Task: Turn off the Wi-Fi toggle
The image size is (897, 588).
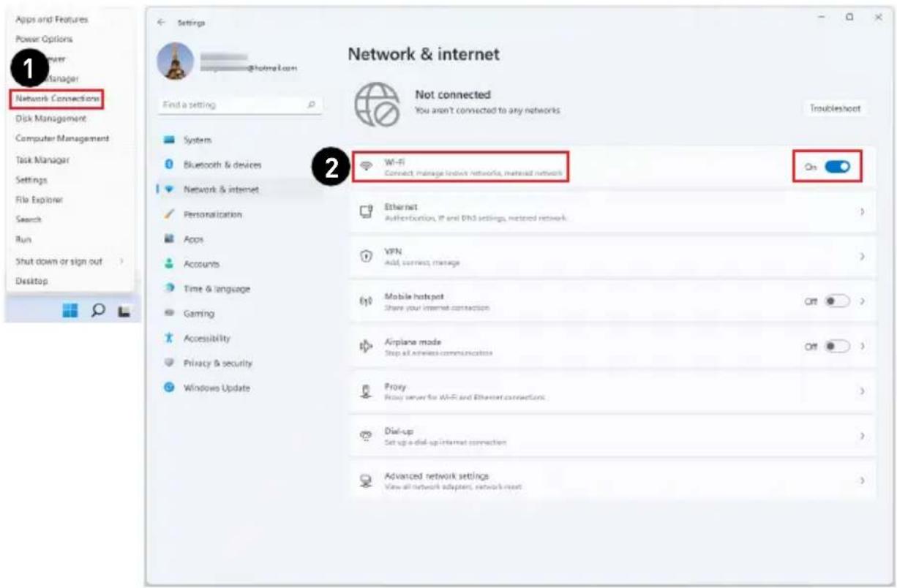Action: point(837,167)
